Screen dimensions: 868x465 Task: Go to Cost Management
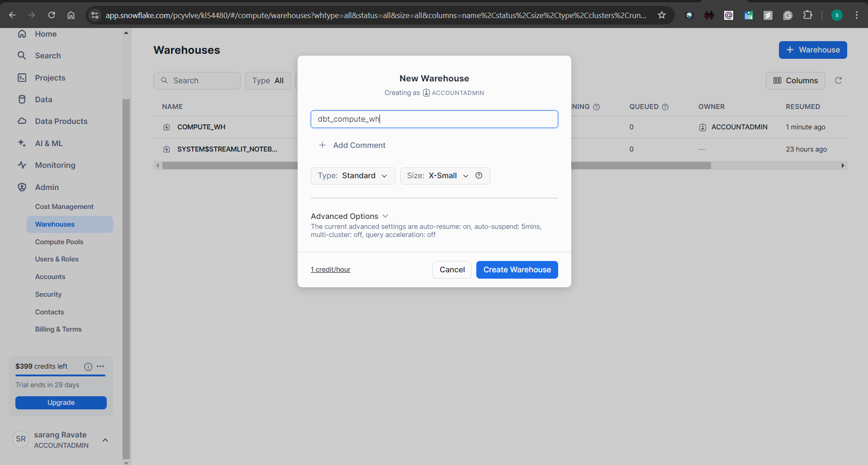point(64,207)
